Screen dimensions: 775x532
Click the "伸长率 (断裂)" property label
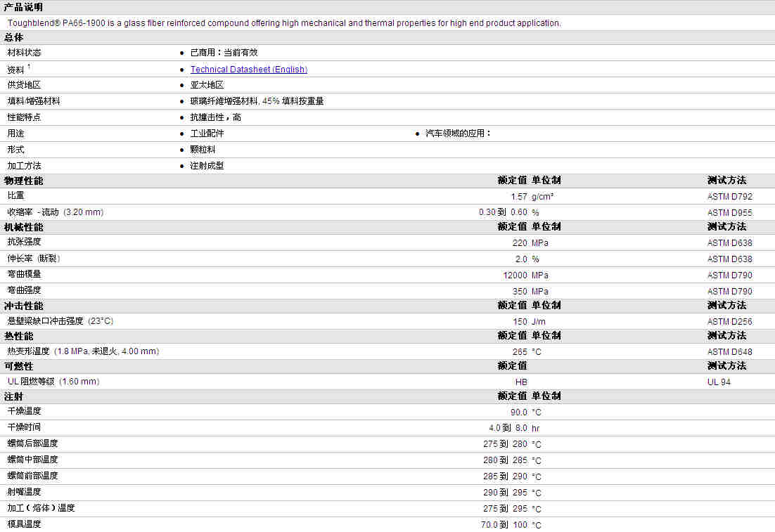(x=34, y=259)
